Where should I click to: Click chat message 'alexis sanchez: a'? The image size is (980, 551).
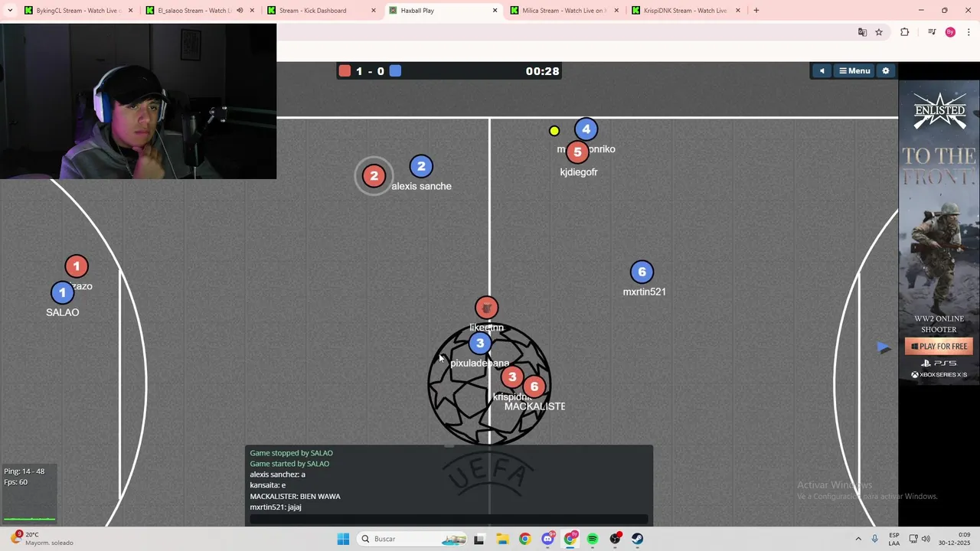277,474
